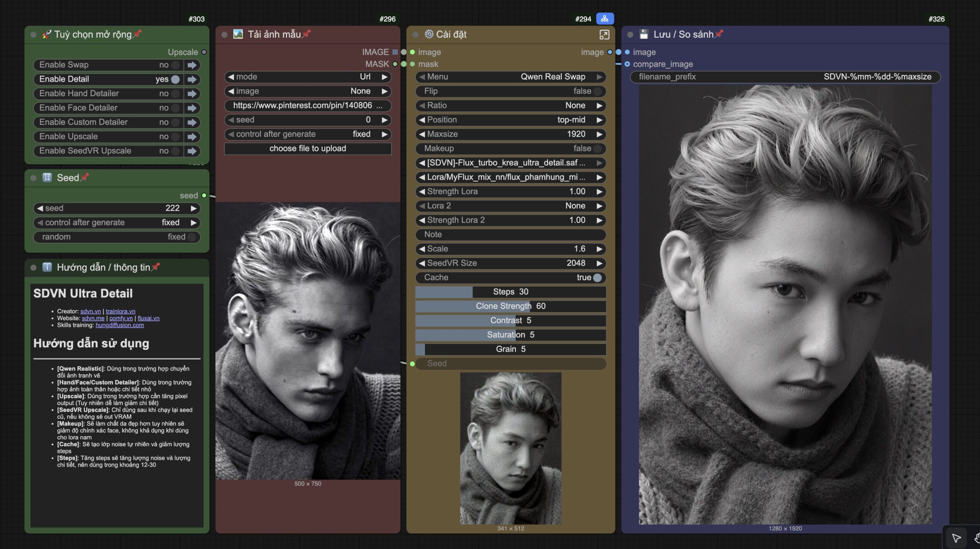The height and width of the screenshot is (549, 980).
Task: Click the choose file to upload button
Action: pos(307,148)
